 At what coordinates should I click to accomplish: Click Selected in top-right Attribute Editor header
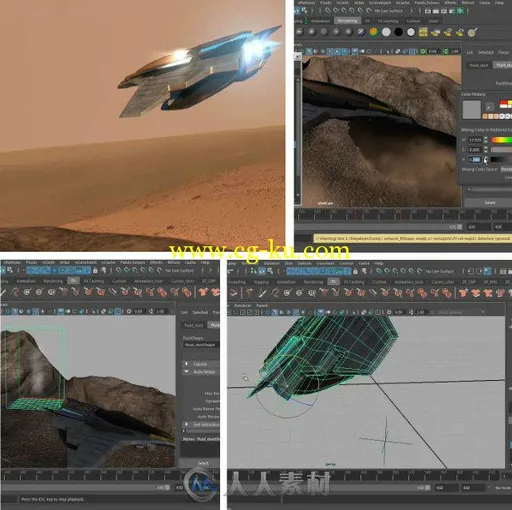tap(486, 52)
